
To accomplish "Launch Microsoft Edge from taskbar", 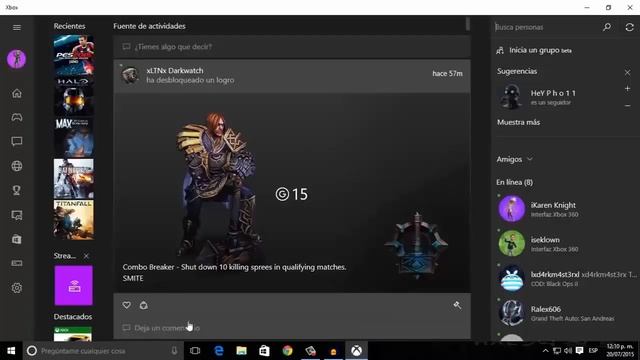I will tap(219, 351).
